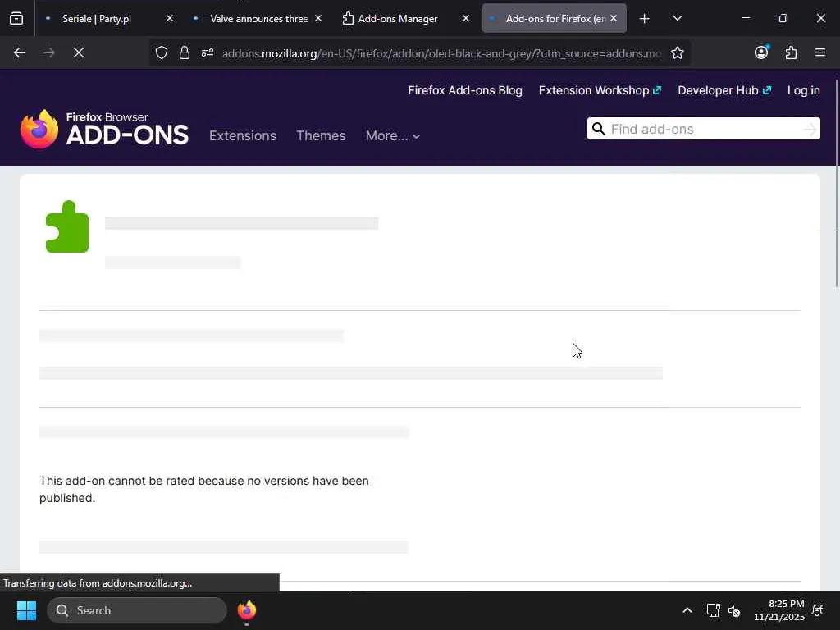
Task: Open Firefox View in the tab bar
Action: 16,19
